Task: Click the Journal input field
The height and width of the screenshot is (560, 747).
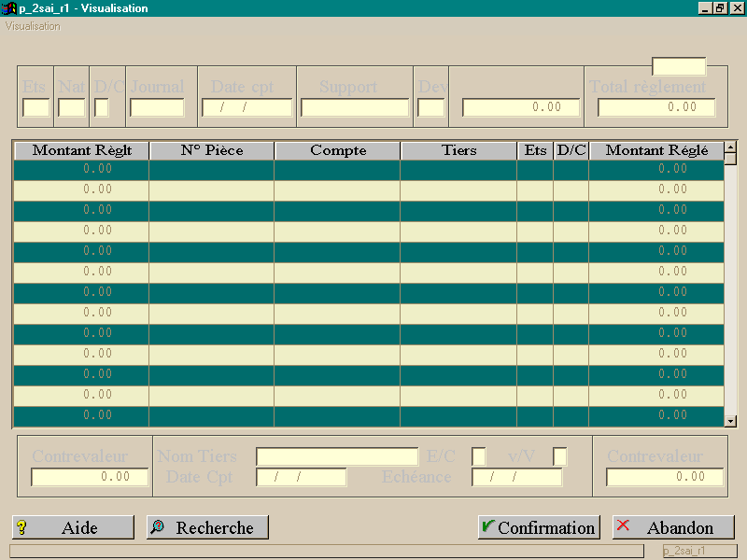Action: [157, 107]
